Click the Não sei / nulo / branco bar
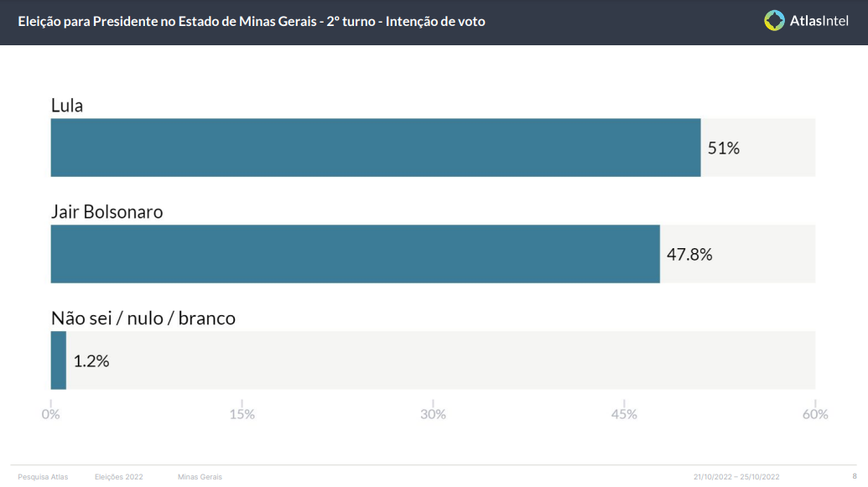Image resolution: width=868 pixels, height=487 pixels. 58,360
